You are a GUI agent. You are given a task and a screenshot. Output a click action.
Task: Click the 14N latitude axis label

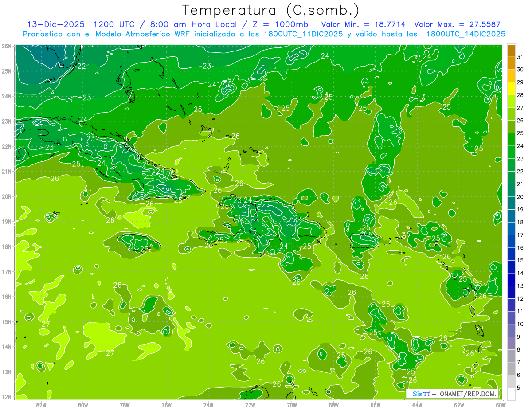[x=7, y=347]
